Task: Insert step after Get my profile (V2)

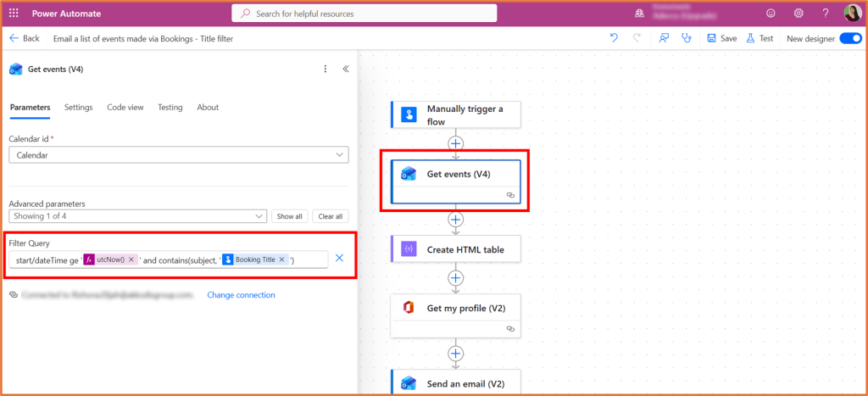Action: coord(455,354)
